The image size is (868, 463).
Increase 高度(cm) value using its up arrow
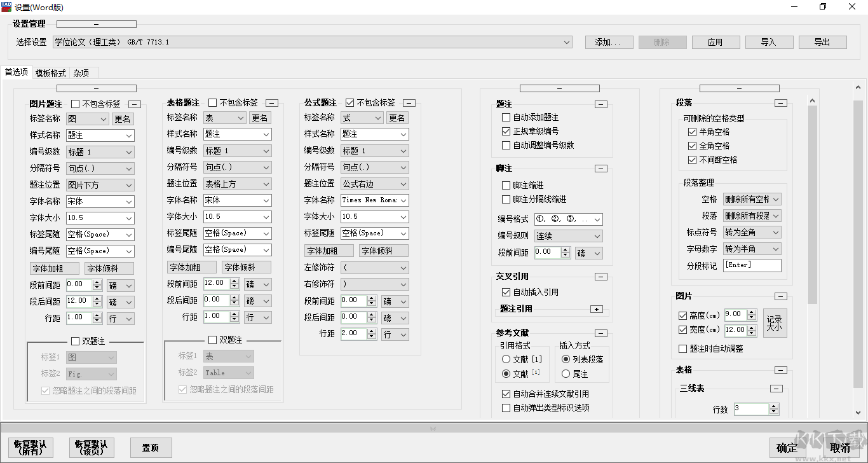pyautogui.click(x=752, y=311)
